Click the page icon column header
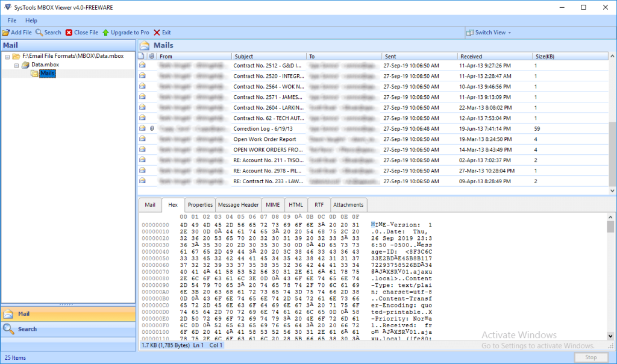Viewport: 617px width, 364px height. [x=141, y=56]
